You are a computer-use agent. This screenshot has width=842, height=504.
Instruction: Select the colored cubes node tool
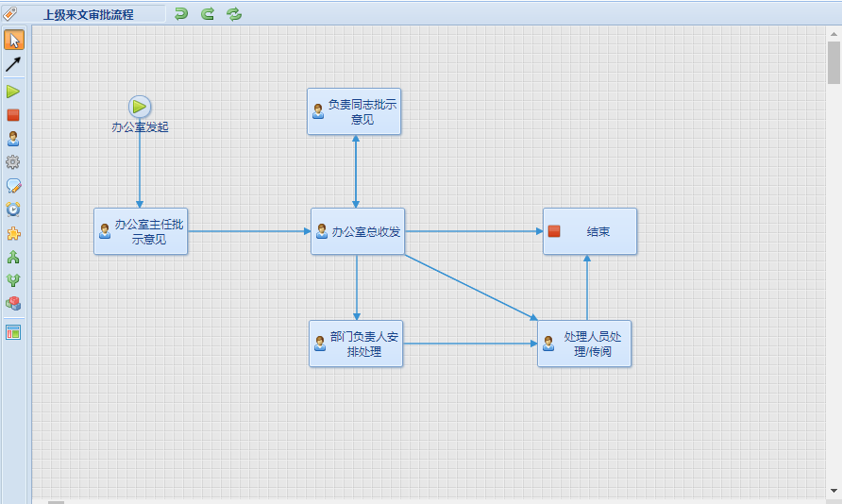[x=13, y=304]
